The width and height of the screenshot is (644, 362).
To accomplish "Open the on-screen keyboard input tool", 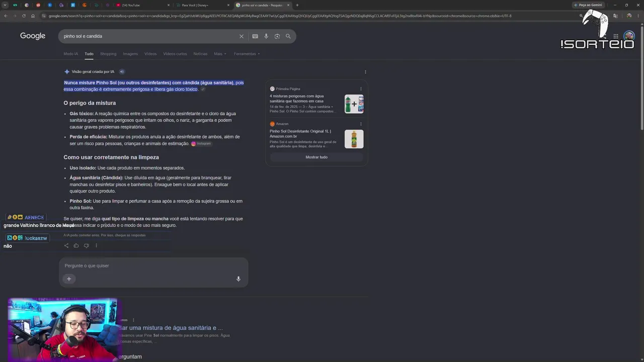I will (255, 36).
